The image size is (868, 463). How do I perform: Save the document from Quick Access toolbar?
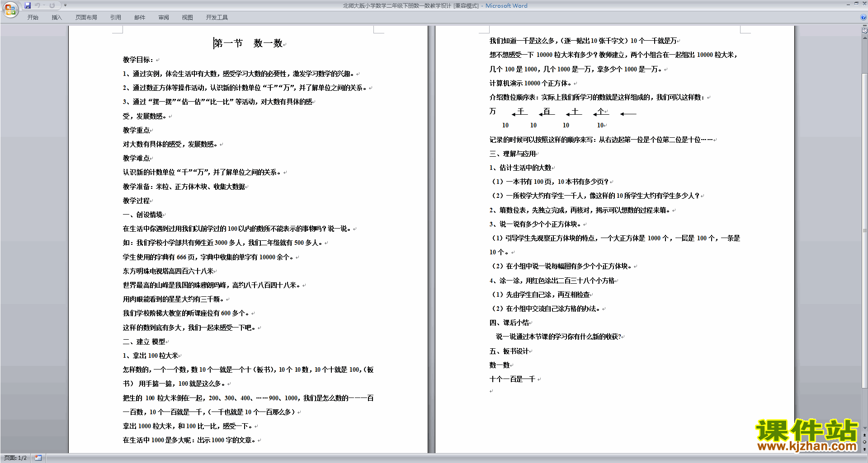click(28, 5)
